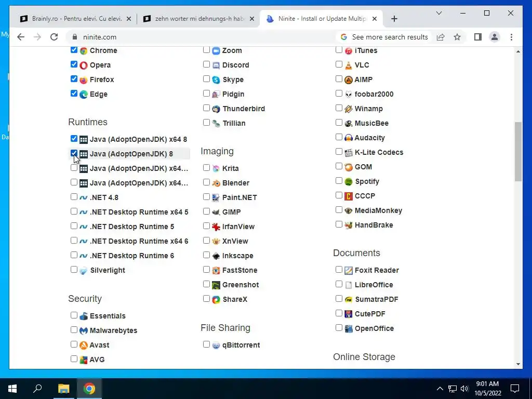Click the Malwarebytes icon
Viewport: 532px width, 399px height.
(84, 330)
